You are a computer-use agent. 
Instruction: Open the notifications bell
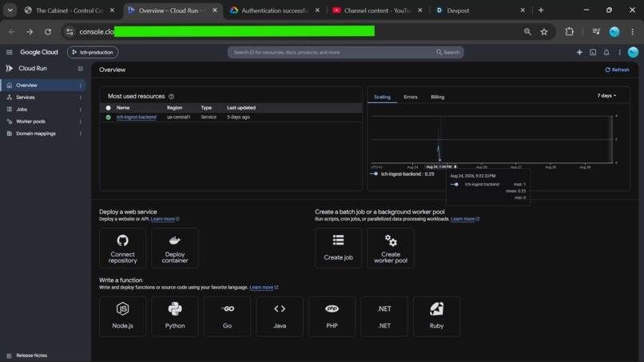tap(606, 52)
